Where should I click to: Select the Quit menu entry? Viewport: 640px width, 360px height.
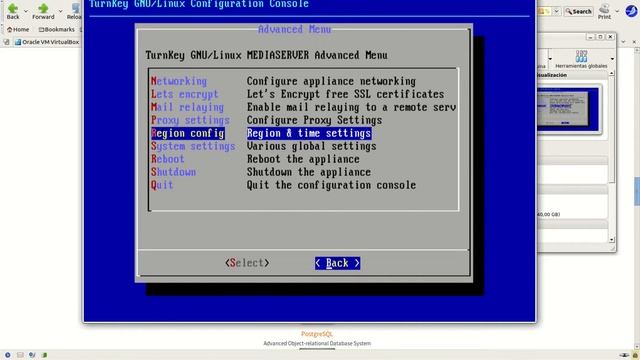tap(162, 185)
